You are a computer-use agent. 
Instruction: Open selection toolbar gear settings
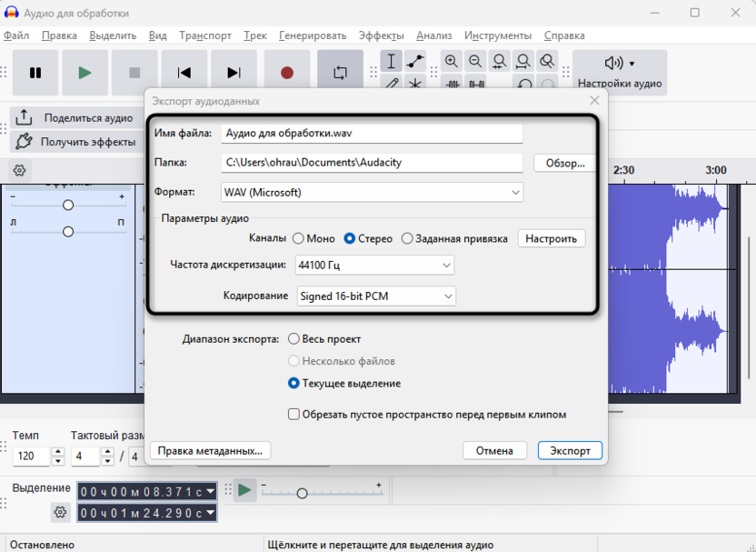pos(60,512)
